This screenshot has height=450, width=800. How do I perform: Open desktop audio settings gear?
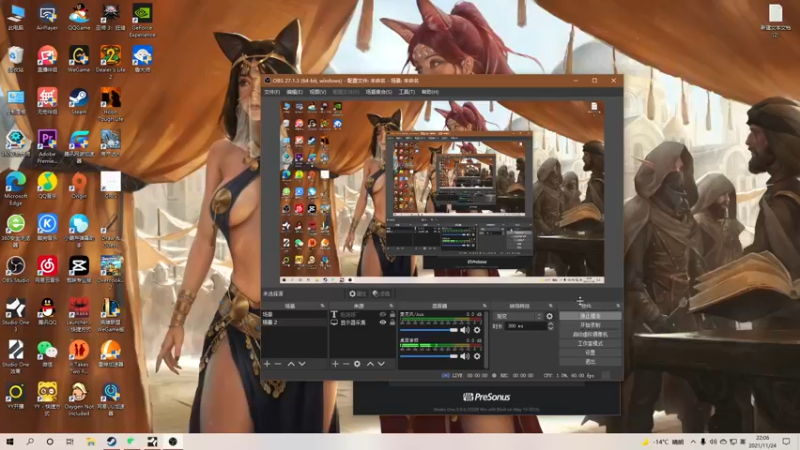coord(477,356)
